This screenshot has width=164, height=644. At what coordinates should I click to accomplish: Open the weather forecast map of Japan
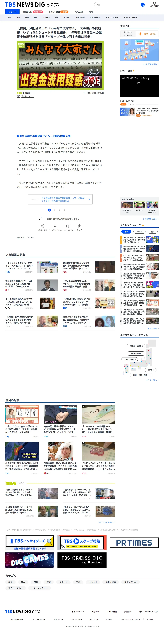[x=139, y=50]
